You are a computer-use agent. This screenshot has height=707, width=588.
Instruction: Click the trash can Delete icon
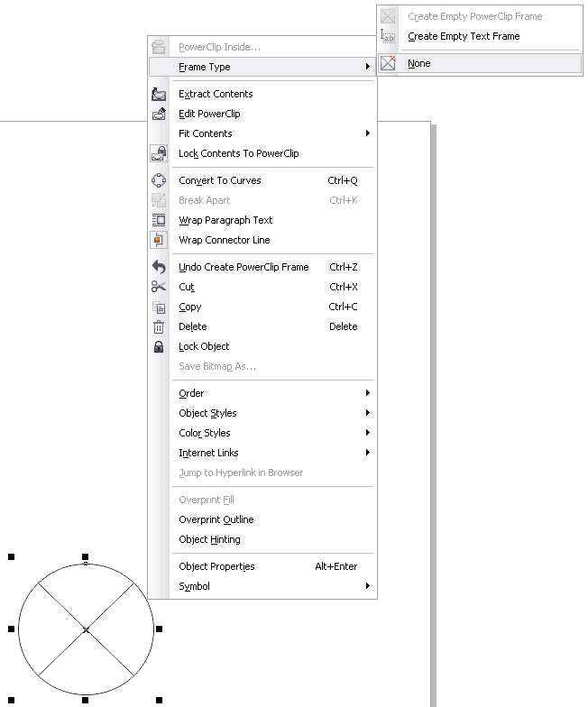(159, 326)
